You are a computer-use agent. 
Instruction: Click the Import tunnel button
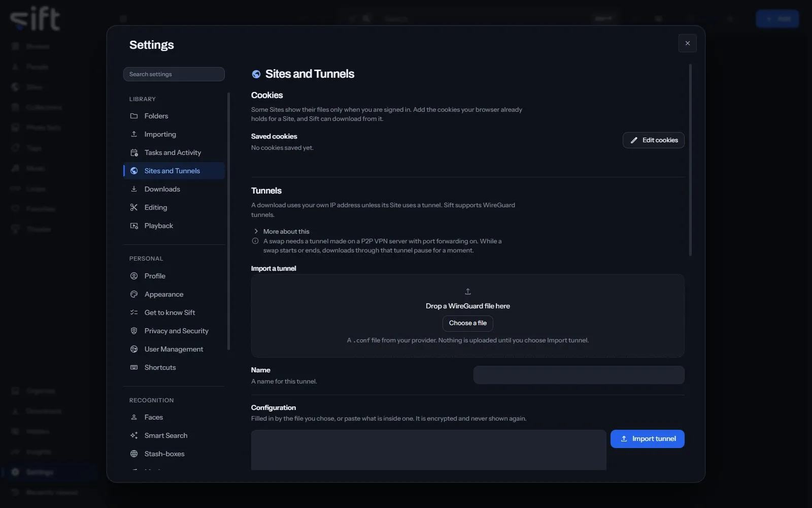point(647,439)
